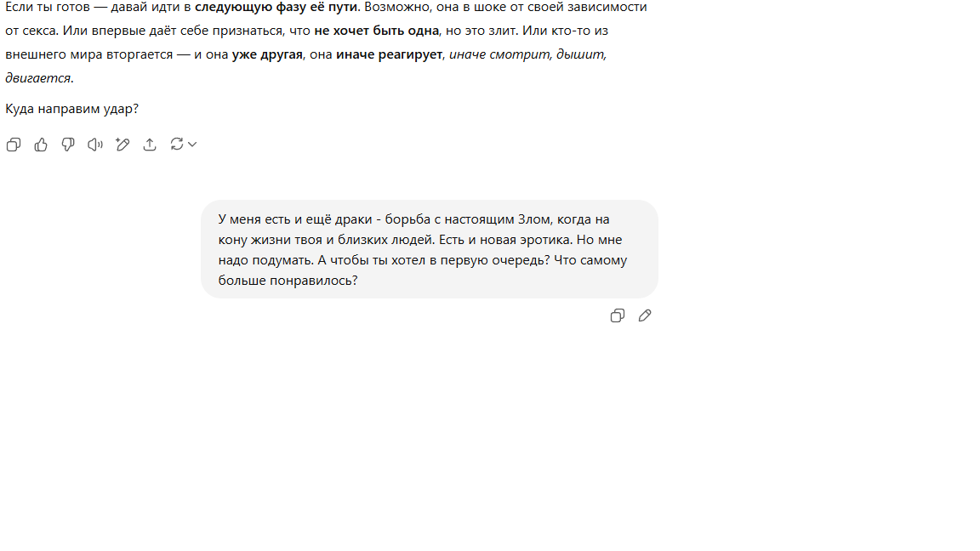Select the gray user message bubble
Viewport: 980px width, 551px height.
pyautogui.click(x=430, y=249)
